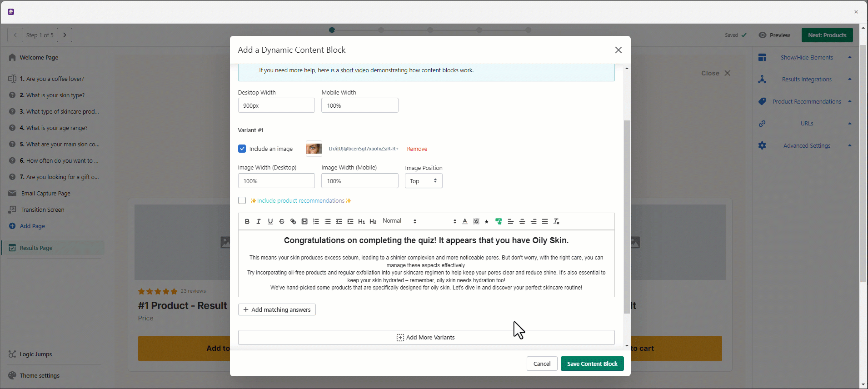Close the Dynamic Content Block dialog

click(619, 50)
